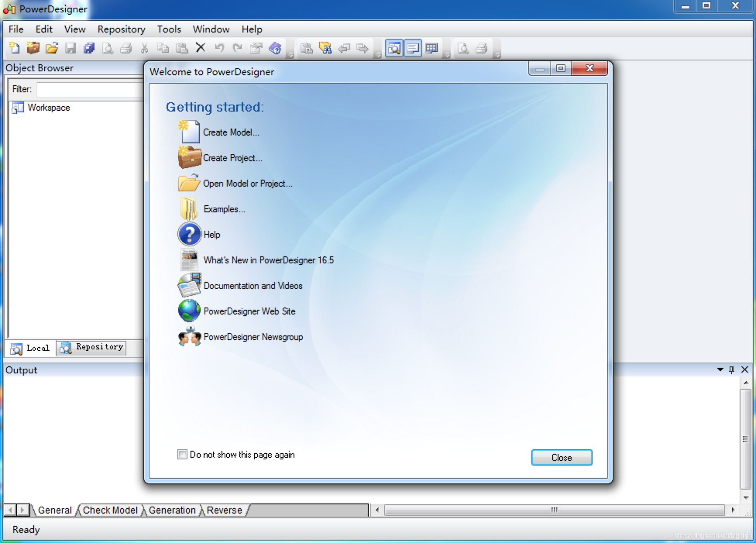Select the Check Model output tab

pyautogui.click(x=110, y=510)
